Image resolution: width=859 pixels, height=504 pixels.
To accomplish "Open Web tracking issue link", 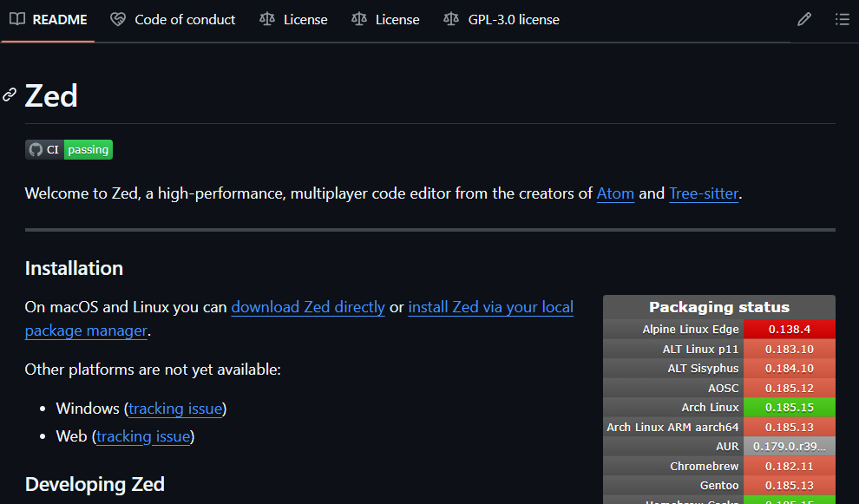I will pyautogui.click(x=143, y=436).
